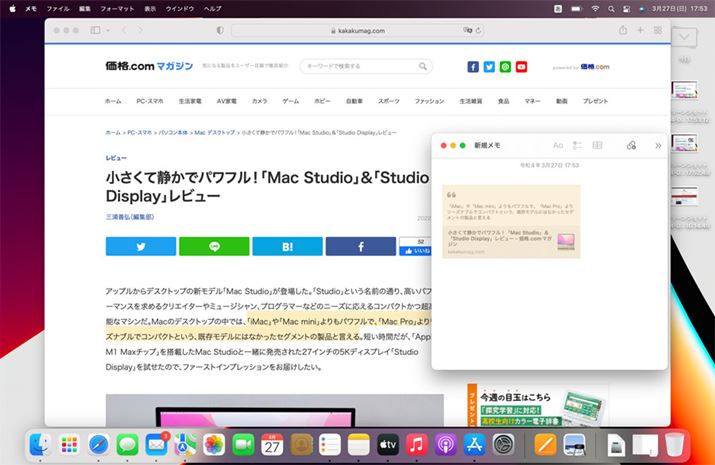Open Control Center in menu bar

[627, 9]
